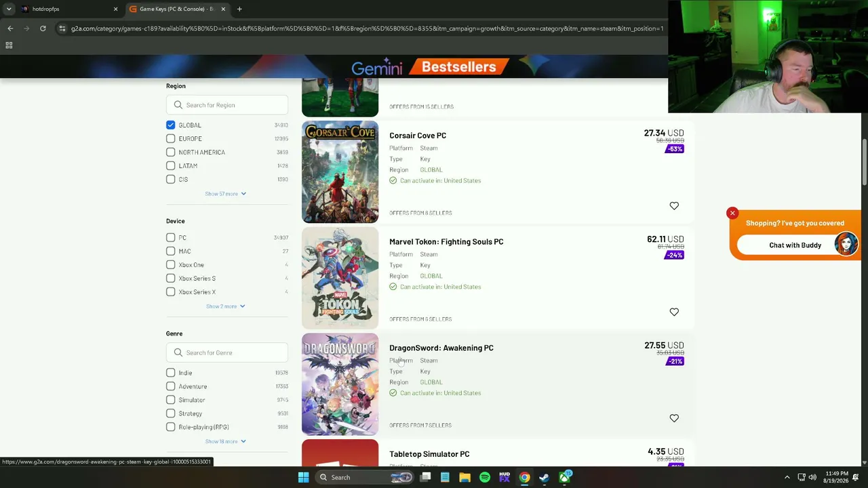Select the Game Keys (PC & Console) tab
868x488 pixels.
click(x=178, y=9)
